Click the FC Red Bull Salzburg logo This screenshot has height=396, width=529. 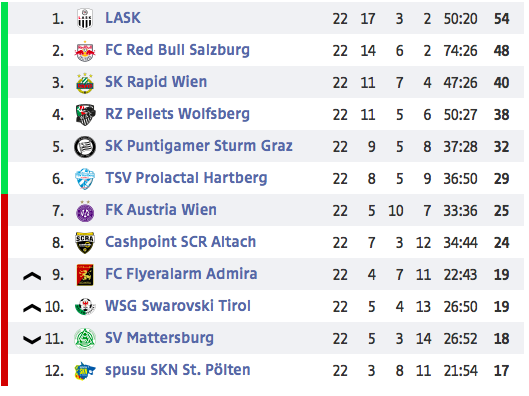(85, 51)
